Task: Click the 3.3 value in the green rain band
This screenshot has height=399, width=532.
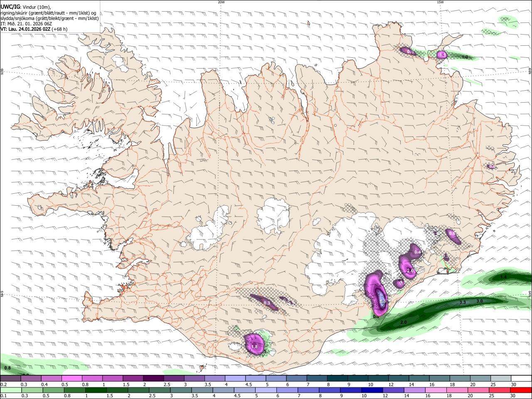Action: [462, 302]
